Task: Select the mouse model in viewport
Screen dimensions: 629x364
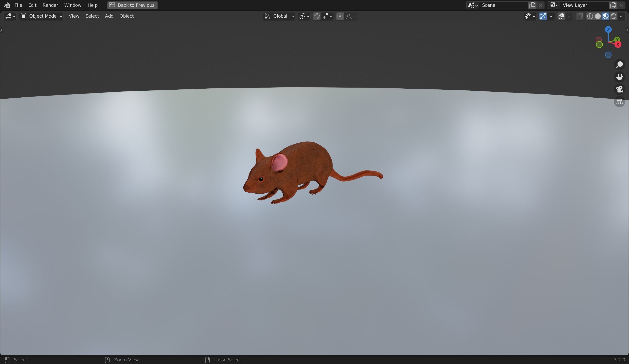Action: [x=300, y=170]
